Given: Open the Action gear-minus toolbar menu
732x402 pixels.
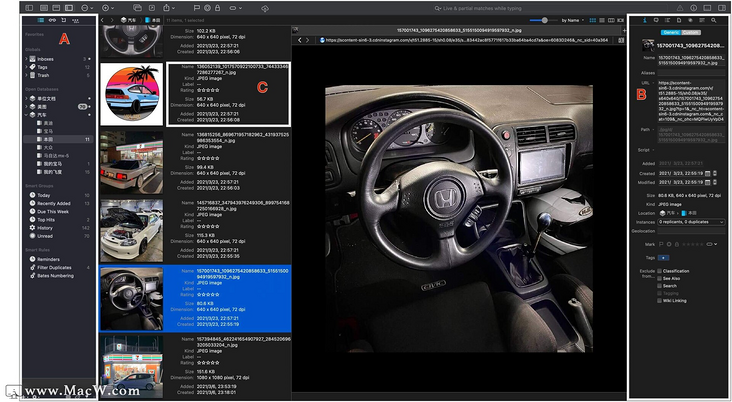Looking at the screenshot, I should pos(87,8).
